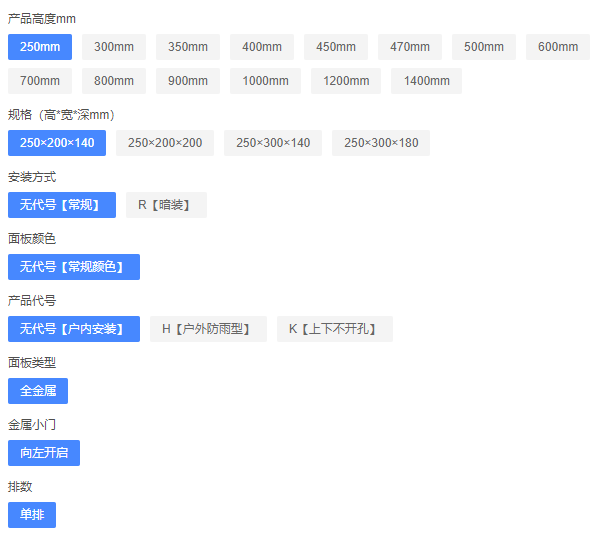Click the 无代号【常规颜色】 panel color option
Viewport: 611px width, 536px height.
(74, 267)
